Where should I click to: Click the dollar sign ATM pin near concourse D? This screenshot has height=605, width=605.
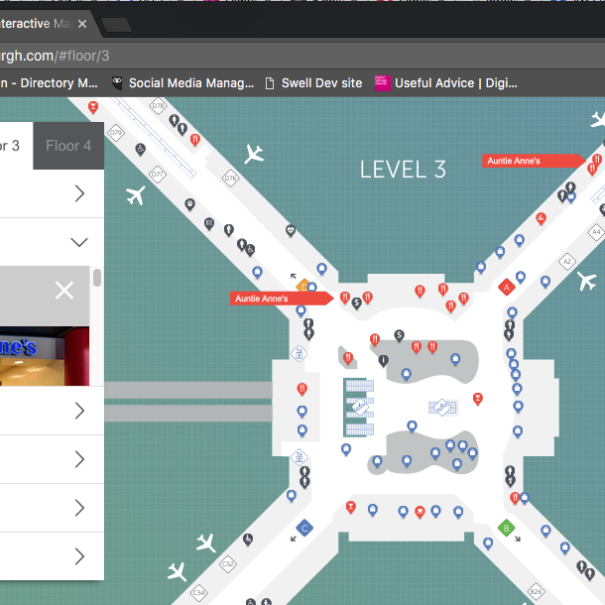tap(356, 303)
